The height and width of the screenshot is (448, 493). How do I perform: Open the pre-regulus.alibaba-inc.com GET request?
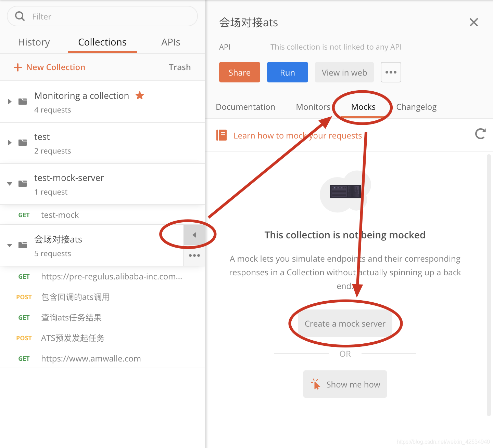(x=102, y=276)
